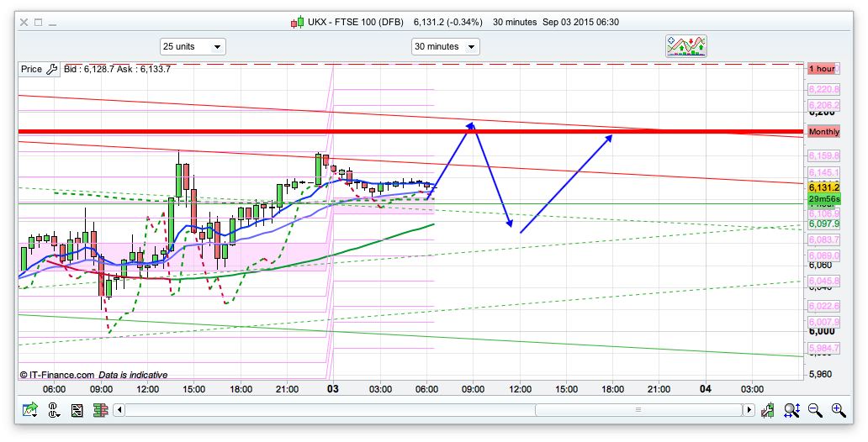Click the scrollbar left arrow

[x=120, y=410]
